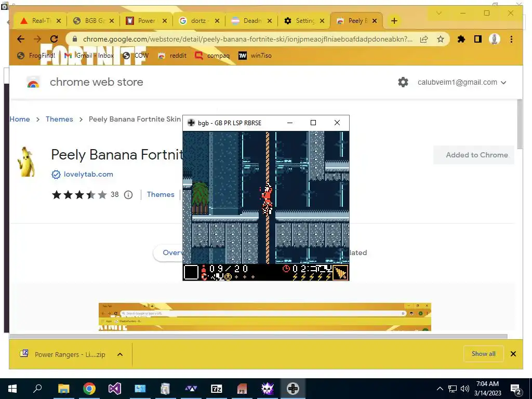
Task: Open the Chrome three-dot menu
Action: (511, 39)
